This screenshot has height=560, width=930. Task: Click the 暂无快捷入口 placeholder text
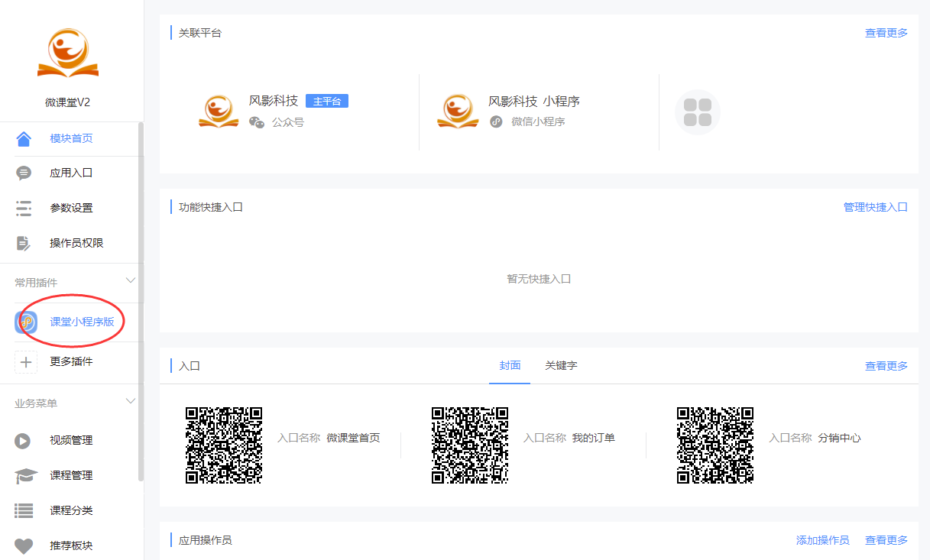point(539,280)
